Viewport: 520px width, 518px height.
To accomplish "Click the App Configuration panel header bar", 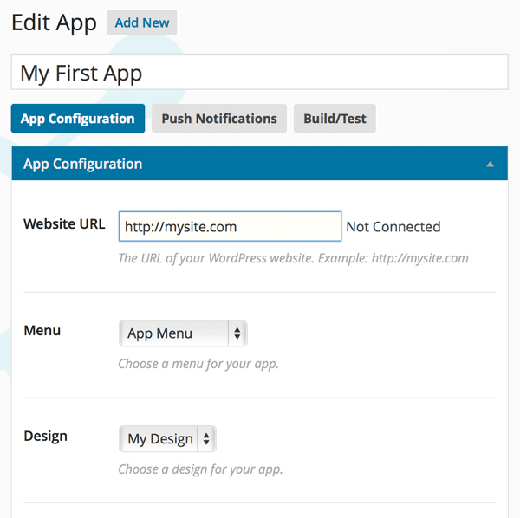I will pyautogui.click(x=260, y=163).
